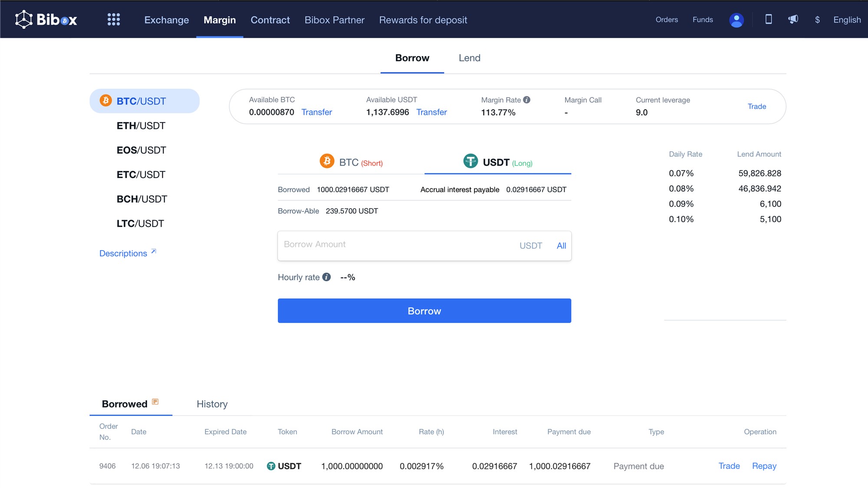The image size is (868, 488).
Task: Click Transfer next to Available USDT
Action: click(x=431, y=112)
